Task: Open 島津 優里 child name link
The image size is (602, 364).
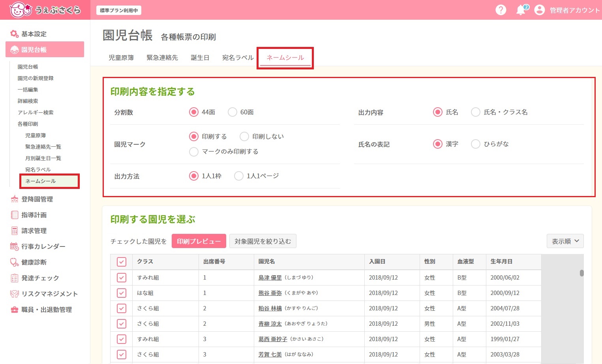Action: (270, 278)
